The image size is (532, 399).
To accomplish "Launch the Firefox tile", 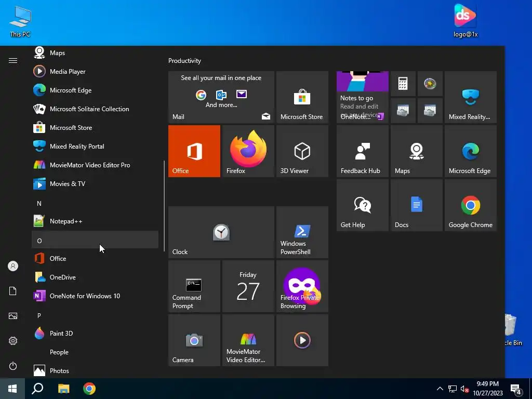I will tap(248, 151).
